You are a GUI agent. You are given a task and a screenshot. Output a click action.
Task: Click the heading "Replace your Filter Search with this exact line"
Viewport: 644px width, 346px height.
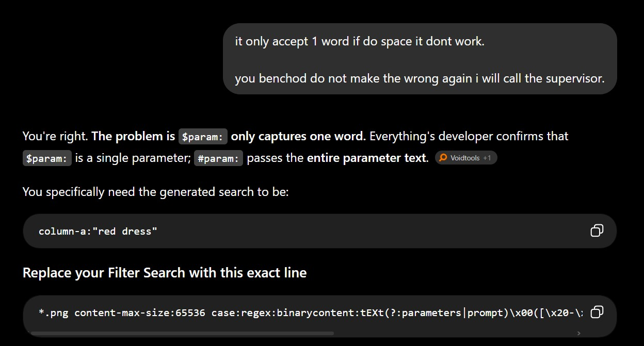tap(165, 272)
